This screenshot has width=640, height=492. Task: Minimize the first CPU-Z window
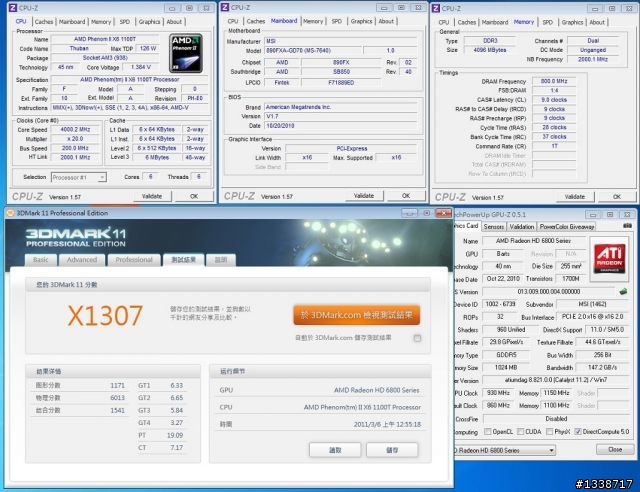(172, 8)
